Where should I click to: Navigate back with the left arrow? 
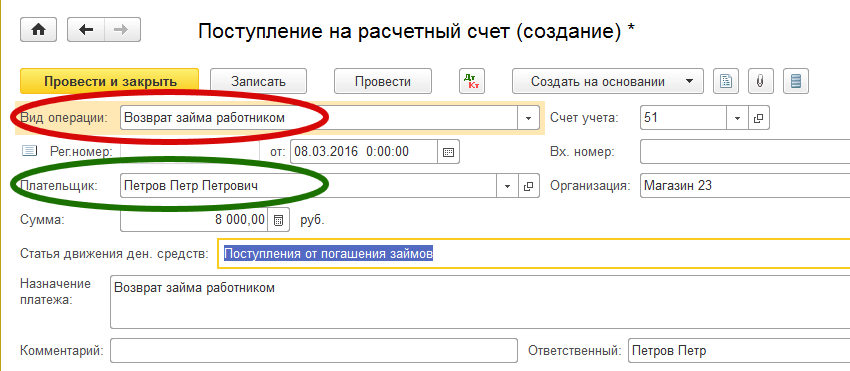click(x=86, y=30)
